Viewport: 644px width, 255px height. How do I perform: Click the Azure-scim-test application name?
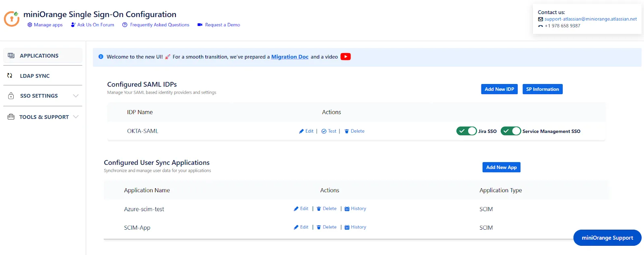pyautogui.click(x=144, y=209)
